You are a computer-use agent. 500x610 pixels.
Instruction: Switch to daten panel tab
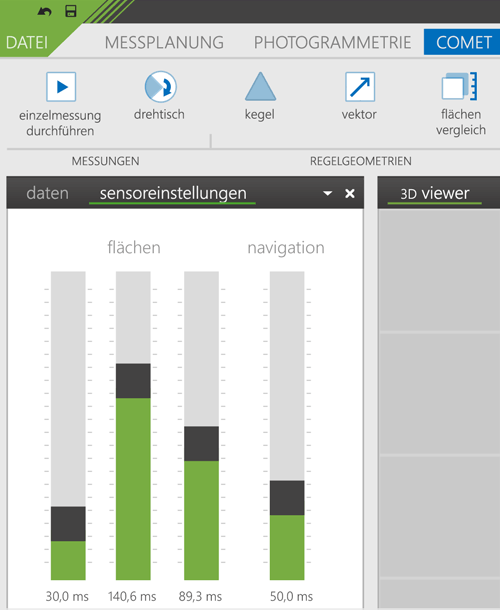tap(47, 193)
